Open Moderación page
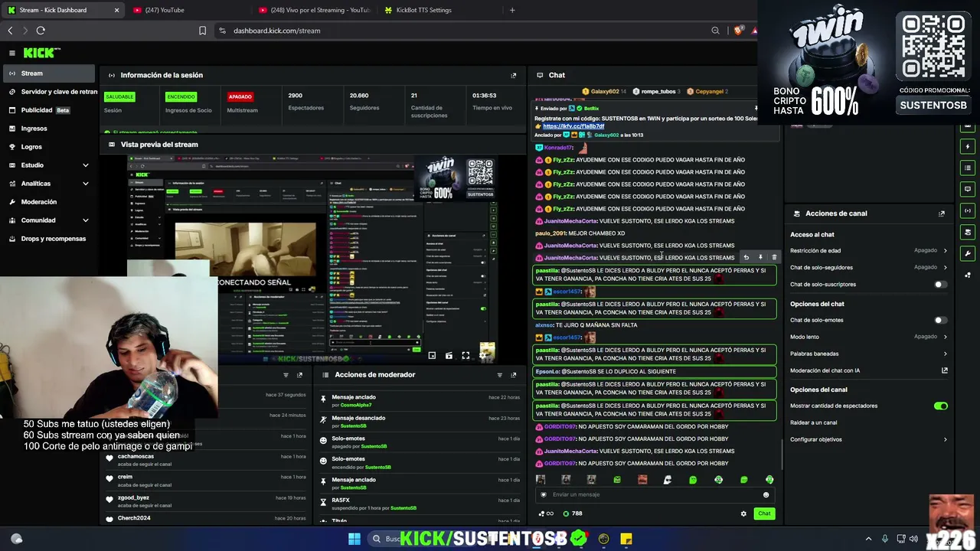This screenshot has width=980, height=551. (49, 202)
